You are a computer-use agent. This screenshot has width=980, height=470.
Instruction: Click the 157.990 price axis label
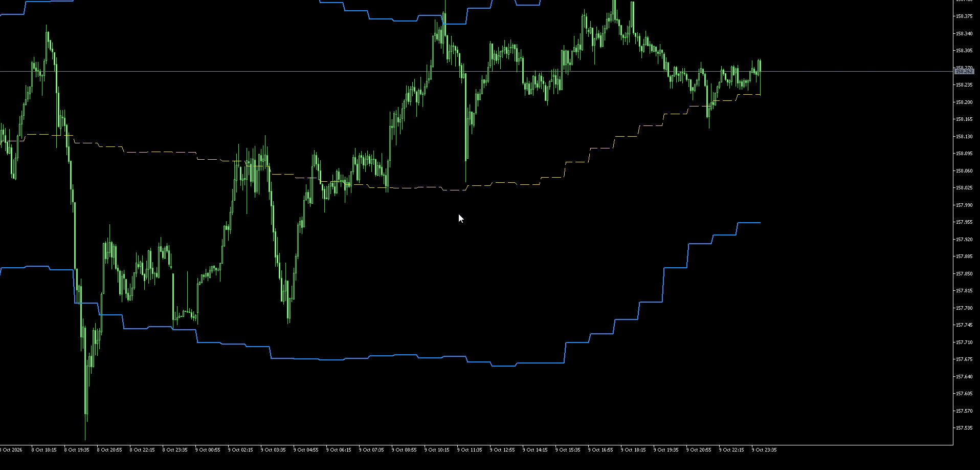[964, 205]
